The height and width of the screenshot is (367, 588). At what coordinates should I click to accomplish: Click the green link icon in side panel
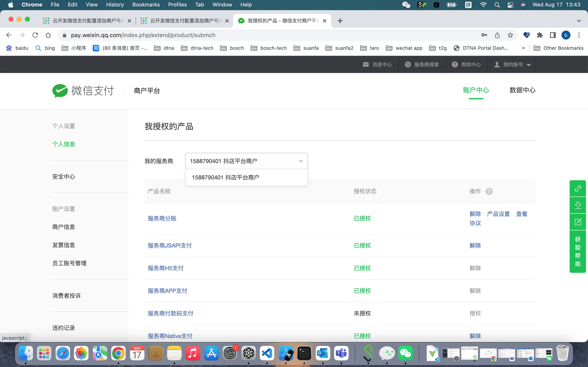click(x=578, y=189)
